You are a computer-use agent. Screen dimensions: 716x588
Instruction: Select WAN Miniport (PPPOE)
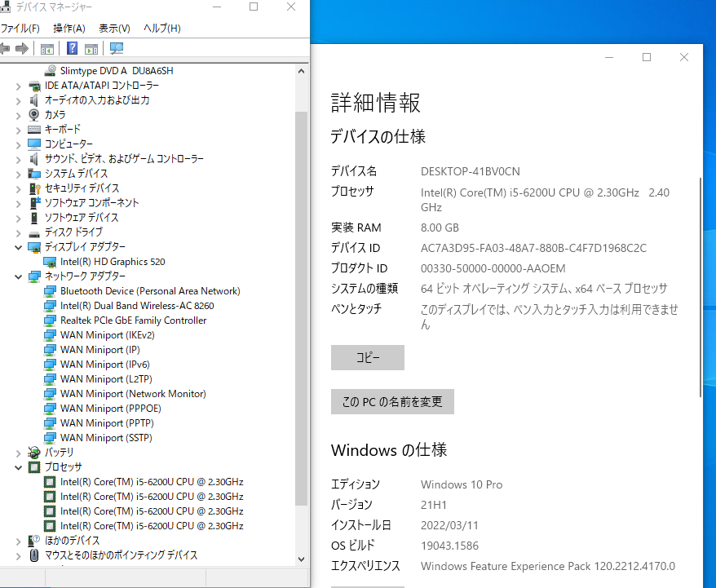(x=111, y=408)
